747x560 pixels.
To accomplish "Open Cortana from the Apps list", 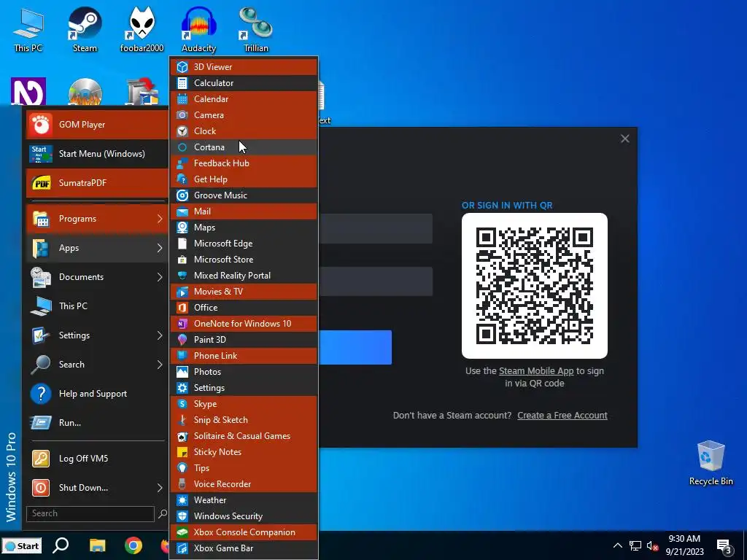I will tap(244, 147).
